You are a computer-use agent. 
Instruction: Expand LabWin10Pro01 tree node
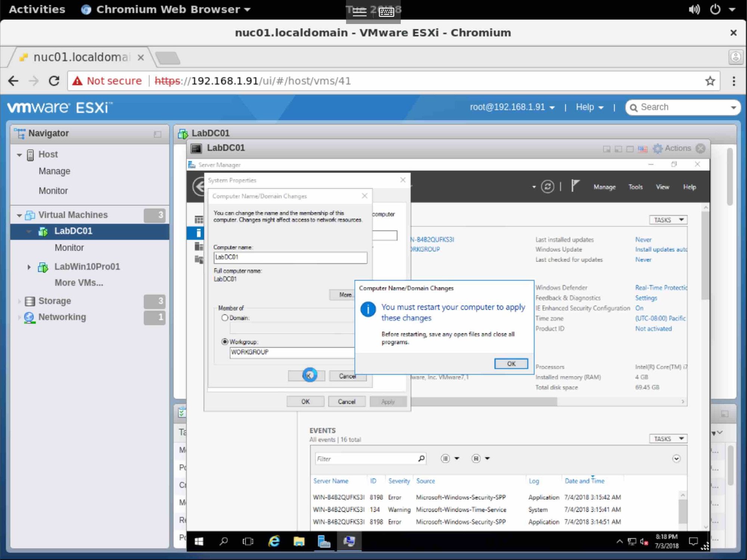(29, 267)
